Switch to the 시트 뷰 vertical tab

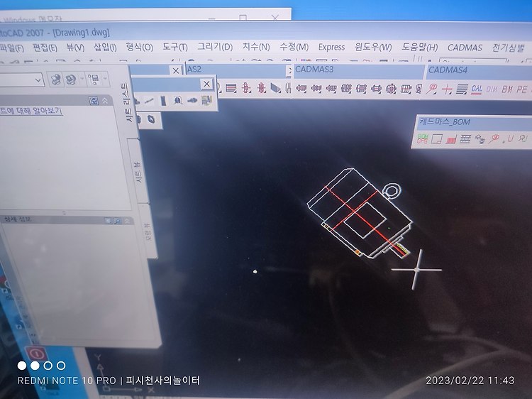click(x=138, y=172)
